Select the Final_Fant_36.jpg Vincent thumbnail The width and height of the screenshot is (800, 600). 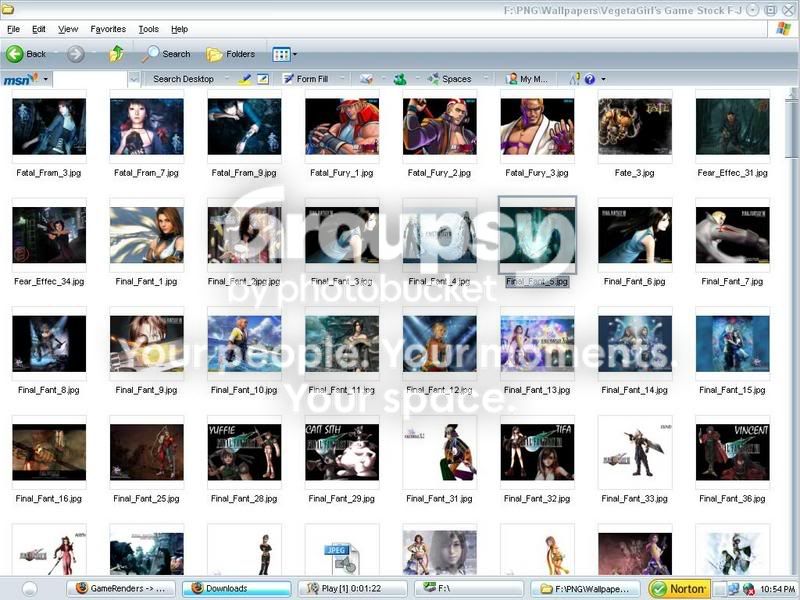(733, 452)
